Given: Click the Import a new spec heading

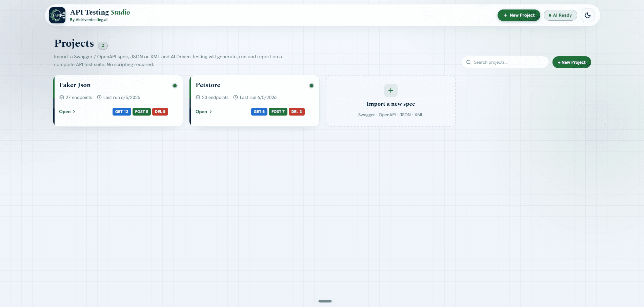Looking at the screenshot, I should pos(391,104).
